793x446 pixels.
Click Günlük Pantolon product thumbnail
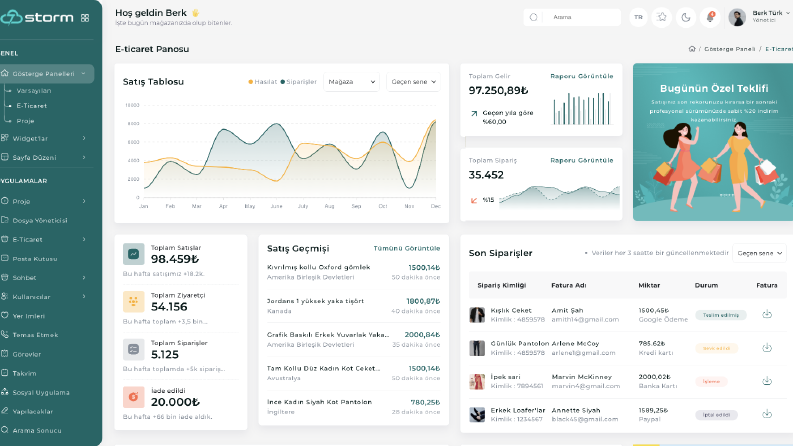[x=477, y=348]
